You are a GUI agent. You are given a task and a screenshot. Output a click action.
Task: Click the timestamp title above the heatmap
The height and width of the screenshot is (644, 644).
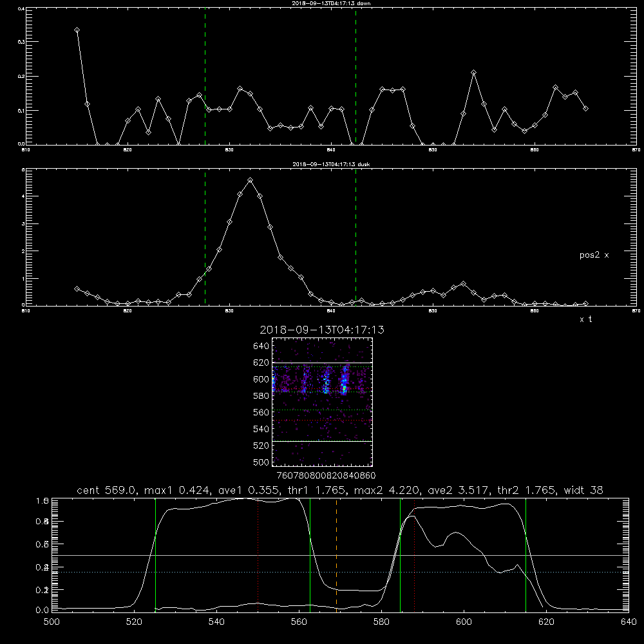(x=322, y=329)
